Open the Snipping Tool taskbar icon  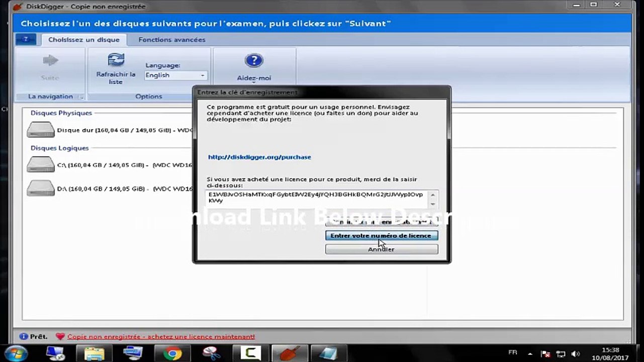(212, 353)
